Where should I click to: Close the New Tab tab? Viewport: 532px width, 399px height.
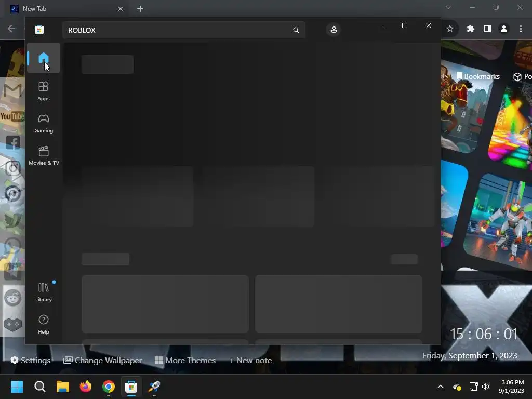tap(121, 9)
